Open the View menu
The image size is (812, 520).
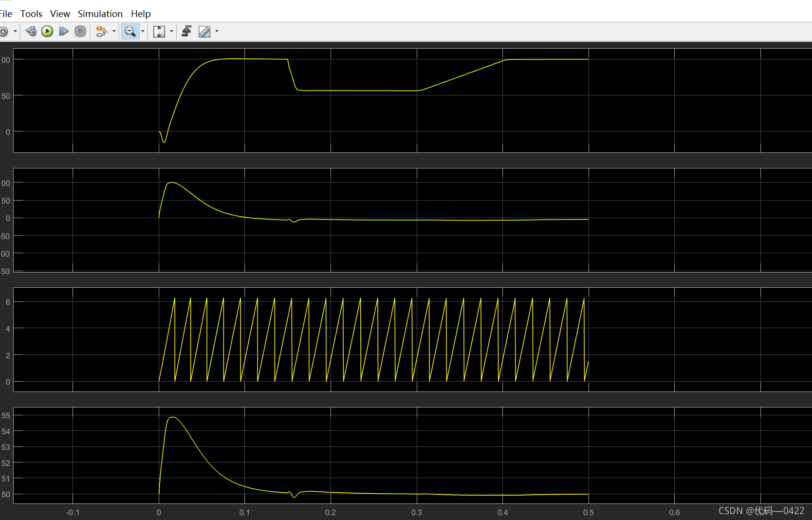point(60,14)
